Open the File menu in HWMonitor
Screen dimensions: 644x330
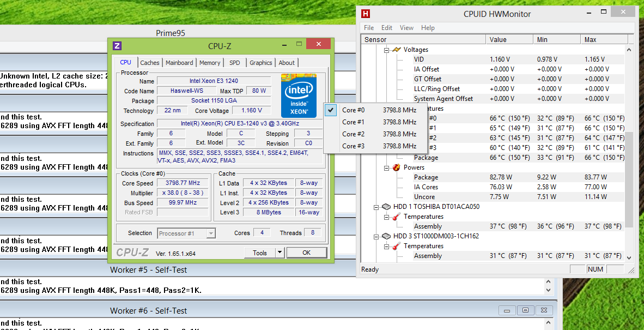[369, 27]
